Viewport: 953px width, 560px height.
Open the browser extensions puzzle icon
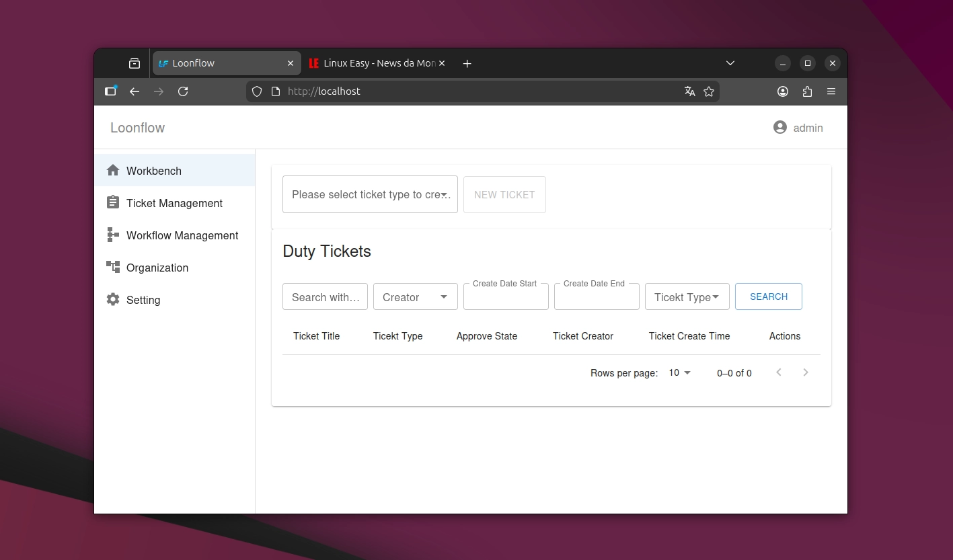point(807,91)
